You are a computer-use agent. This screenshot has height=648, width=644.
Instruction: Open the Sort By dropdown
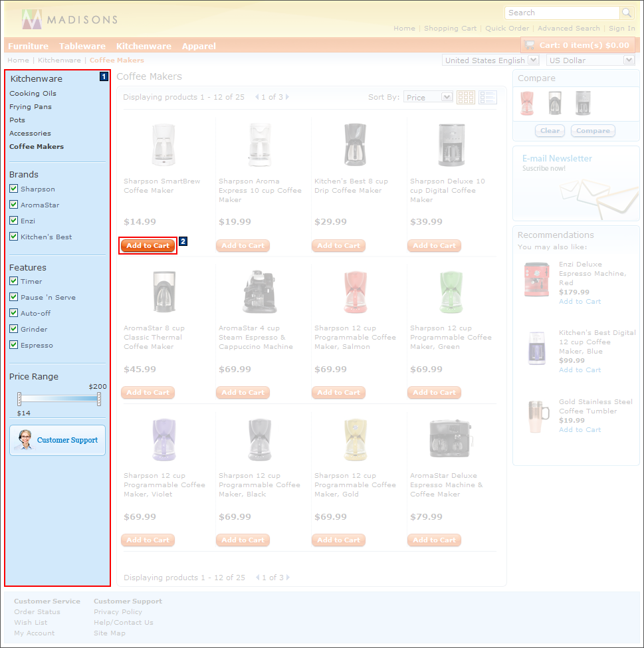coord(427,96)
